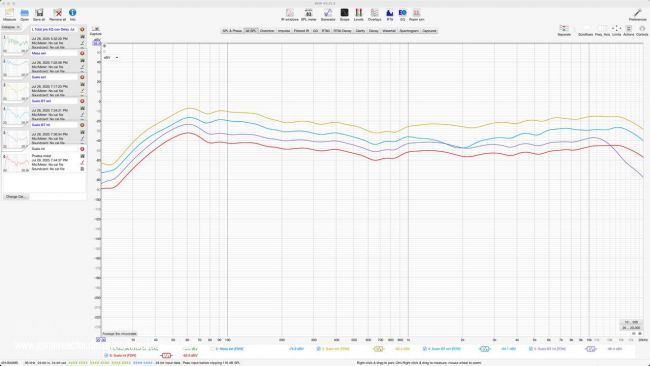
Task: Click the Separate traces icon
Action: [x=564, y=30]
